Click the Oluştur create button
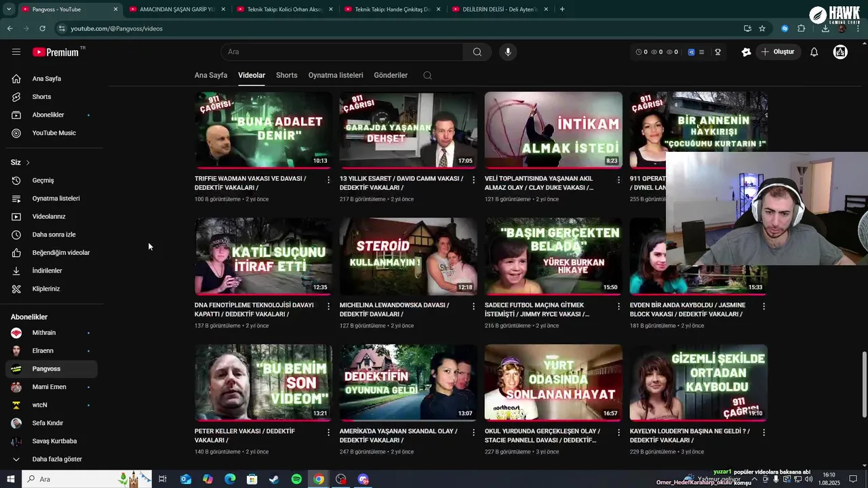The height and width of the screenshot is (488, 868). tap(778, 52)
